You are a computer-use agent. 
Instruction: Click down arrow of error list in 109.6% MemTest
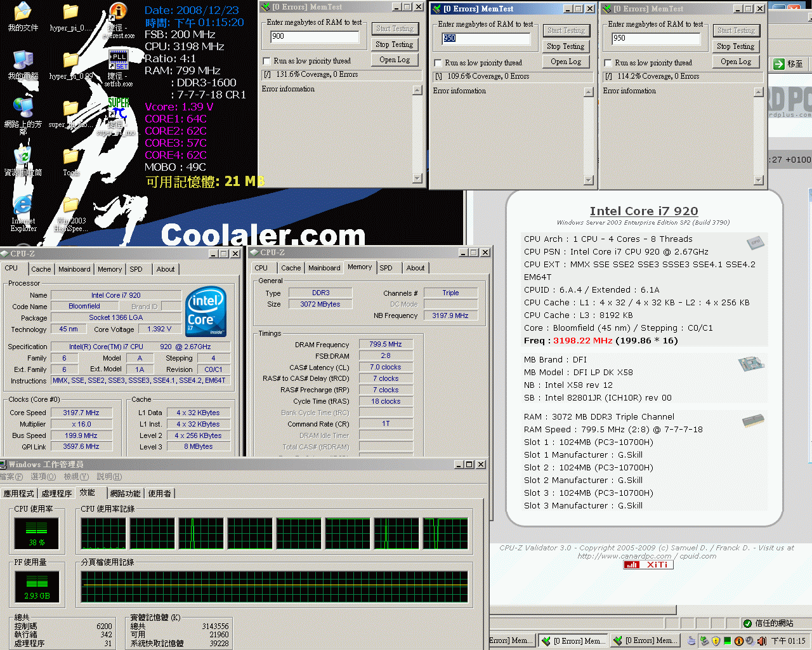tap(589, 180)
